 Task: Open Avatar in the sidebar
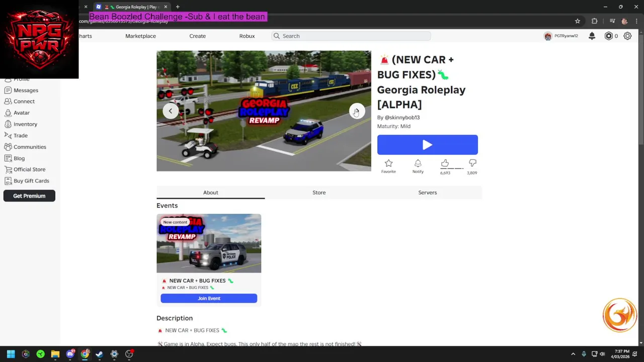click(x=17, y=113)
